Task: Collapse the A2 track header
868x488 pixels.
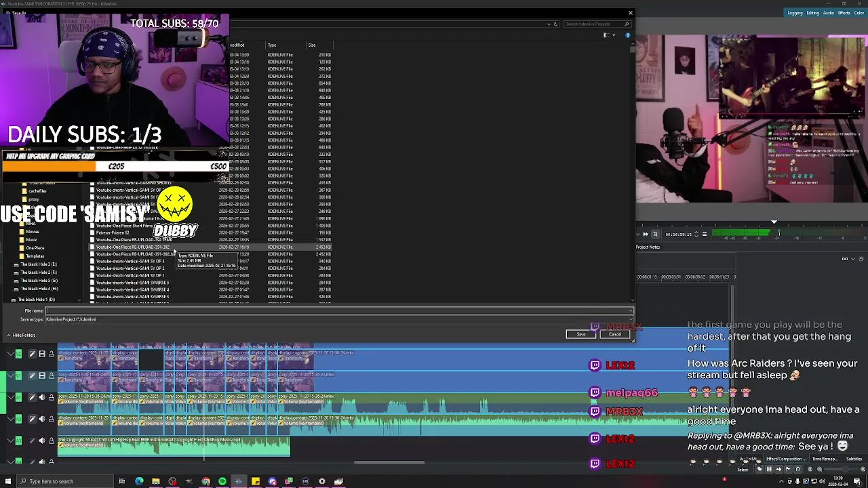Action: (10, 419)
